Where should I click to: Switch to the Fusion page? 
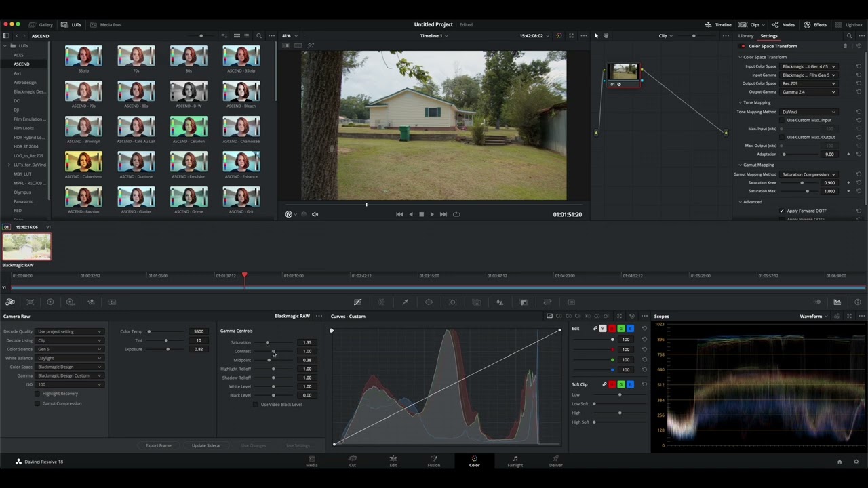[x=434, y=462]
